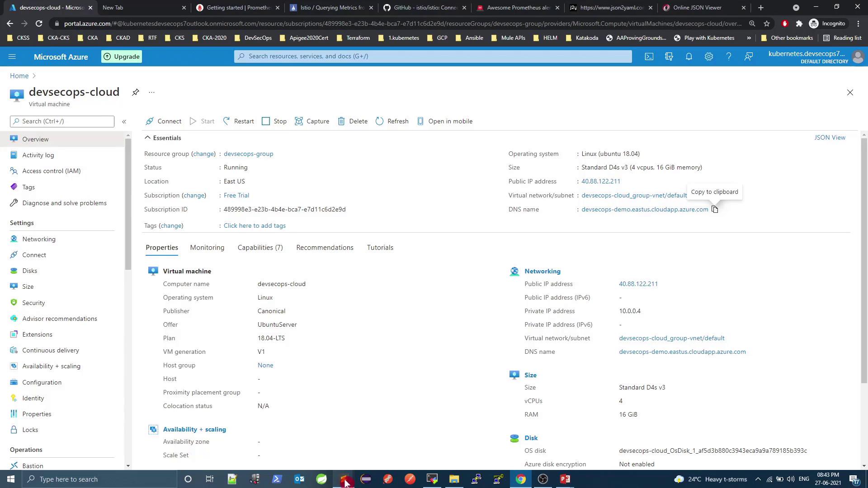Restart the virtual machine
868x488 pixels.
point(238,121)
